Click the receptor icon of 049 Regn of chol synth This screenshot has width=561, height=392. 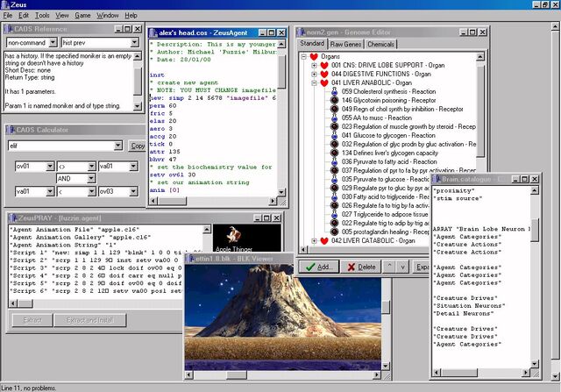point(334,110)
